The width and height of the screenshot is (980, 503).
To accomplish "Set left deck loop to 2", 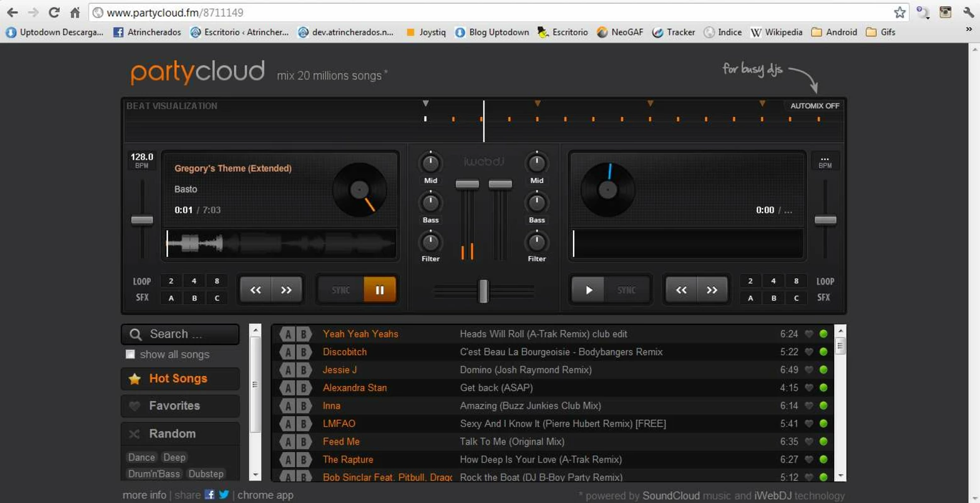I will tap(171, 281).
